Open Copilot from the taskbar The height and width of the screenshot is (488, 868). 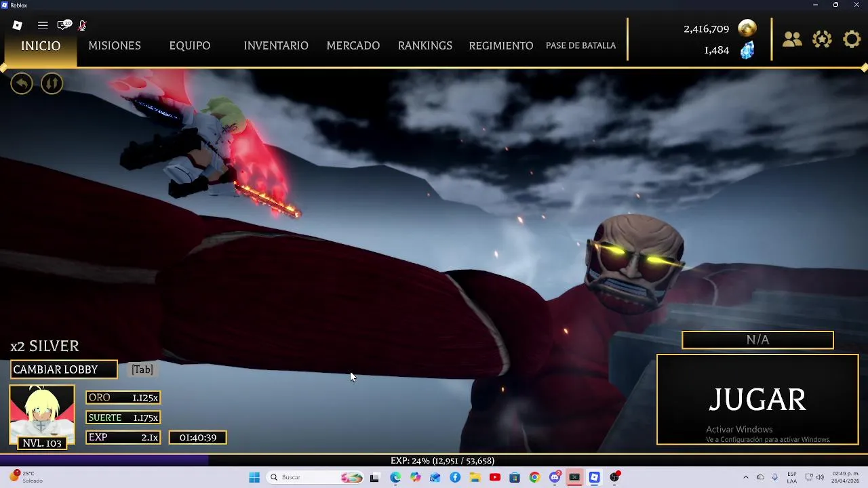click(415, 477)
